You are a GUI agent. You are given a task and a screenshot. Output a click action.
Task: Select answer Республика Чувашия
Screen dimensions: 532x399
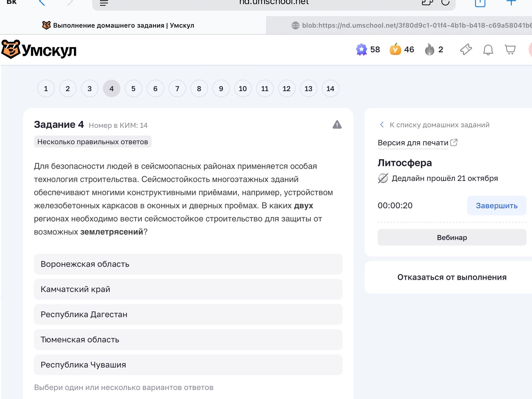188,365
